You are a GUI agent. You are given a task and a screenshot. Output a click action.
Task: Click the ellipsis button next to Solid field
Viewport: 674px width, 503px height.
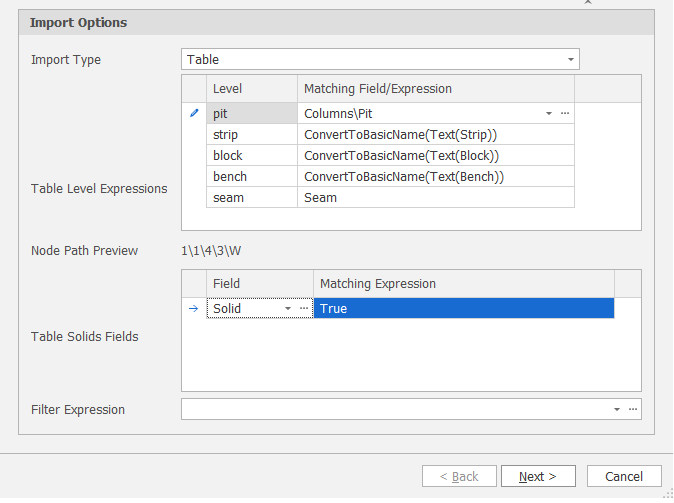click(304, 309)
